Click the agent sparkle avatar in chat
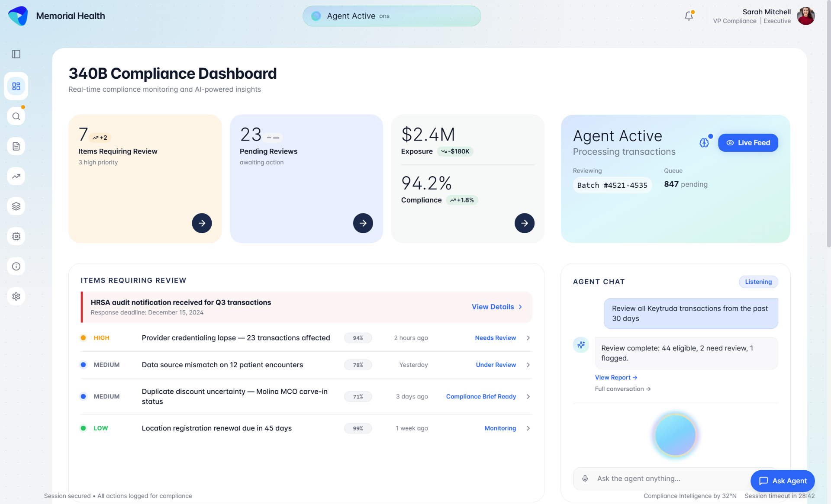 581,345
